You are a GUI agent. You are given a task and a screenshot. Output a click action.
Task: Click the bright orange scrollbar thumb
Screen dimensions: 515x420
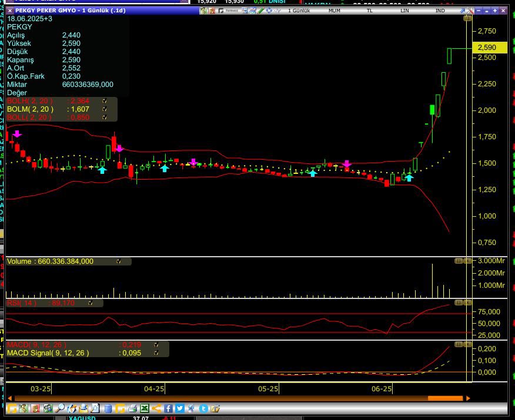pyautogui.click(x=445, y=398)
